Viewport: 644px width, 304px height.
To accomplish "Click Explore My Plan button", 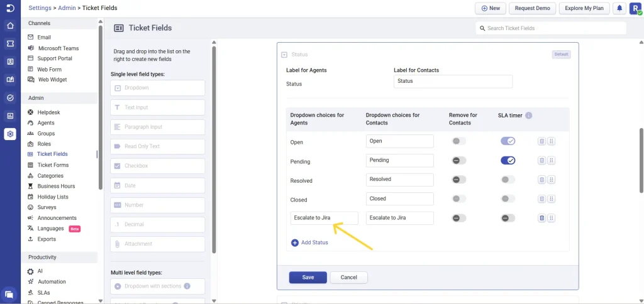I will point(584,8).
